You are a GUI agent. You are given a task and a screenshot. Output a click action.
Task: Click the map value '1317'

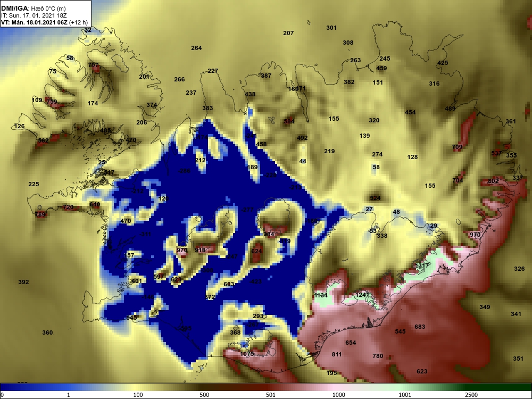422,265
